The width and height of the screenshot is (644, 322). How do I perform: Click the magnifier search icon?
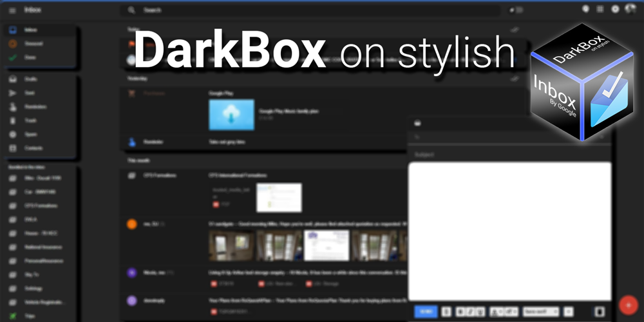pyautogui.click(x=131, y=10)
